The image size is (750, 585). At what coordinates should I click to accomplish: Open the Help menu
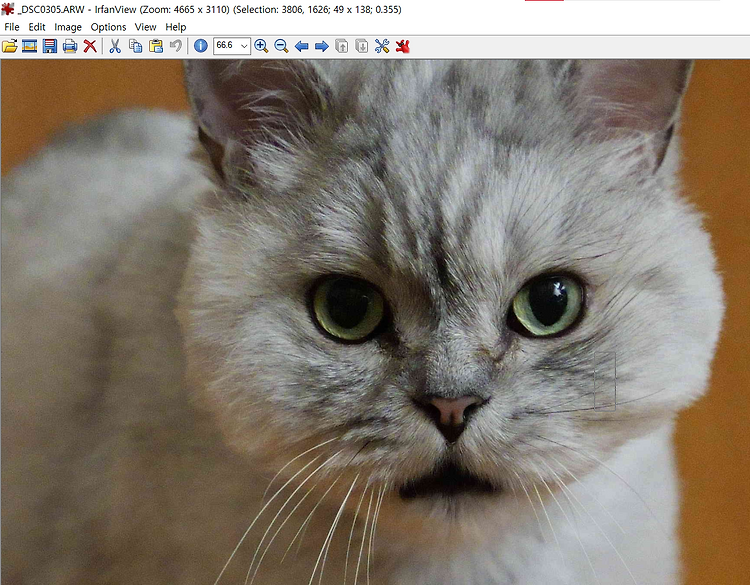176,27
